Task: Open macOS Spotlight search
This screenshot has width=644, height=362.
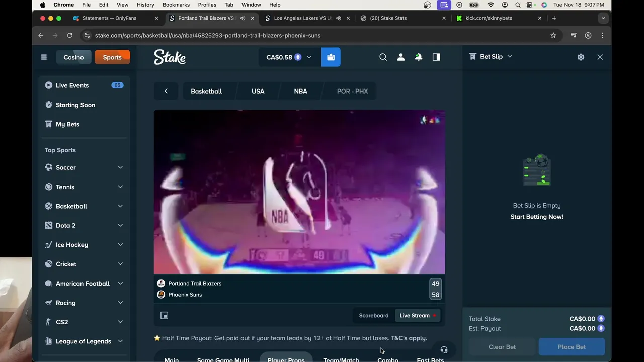Action: (x=518, y=5)
